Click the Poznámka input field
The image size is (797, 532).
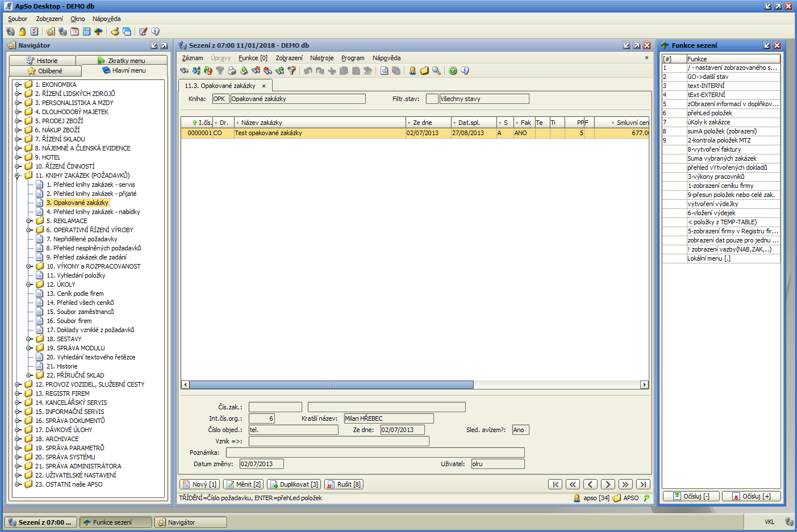point(375,453)
